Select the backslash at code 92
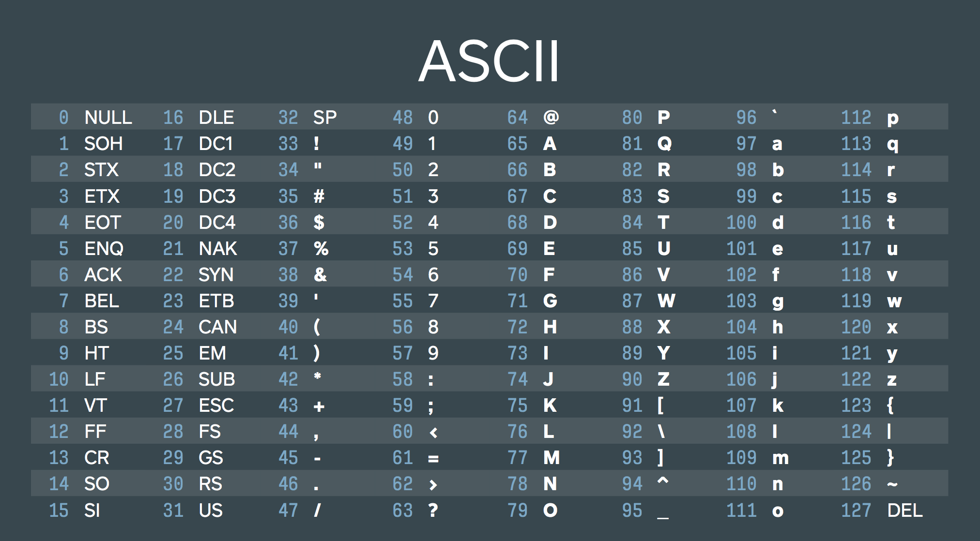The width and height of the screenshot is (980, 541). click(x=661, y=431)
